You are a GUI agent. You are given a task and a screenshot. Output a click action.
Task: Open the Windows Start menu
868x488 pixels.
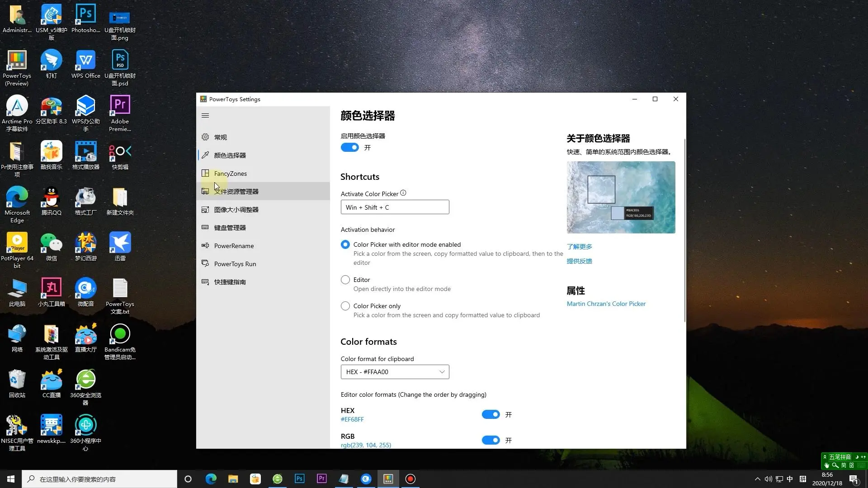(11, 479)
